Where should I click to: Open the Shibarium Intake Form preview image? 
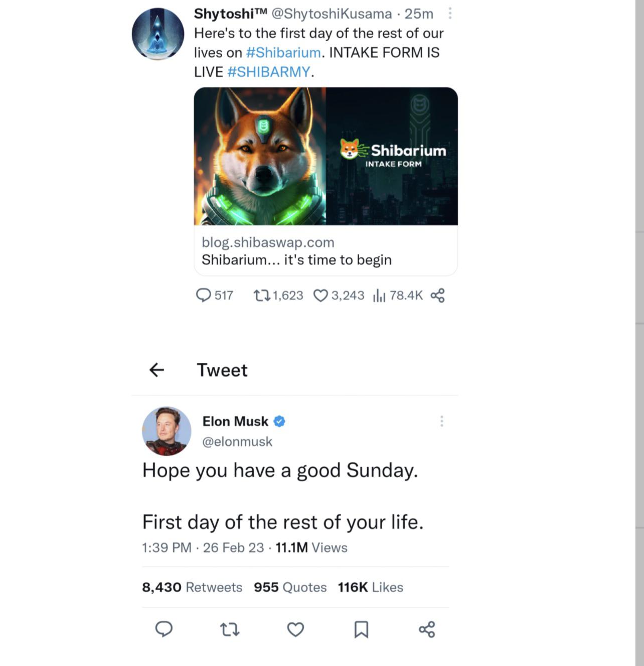(326, 156)
